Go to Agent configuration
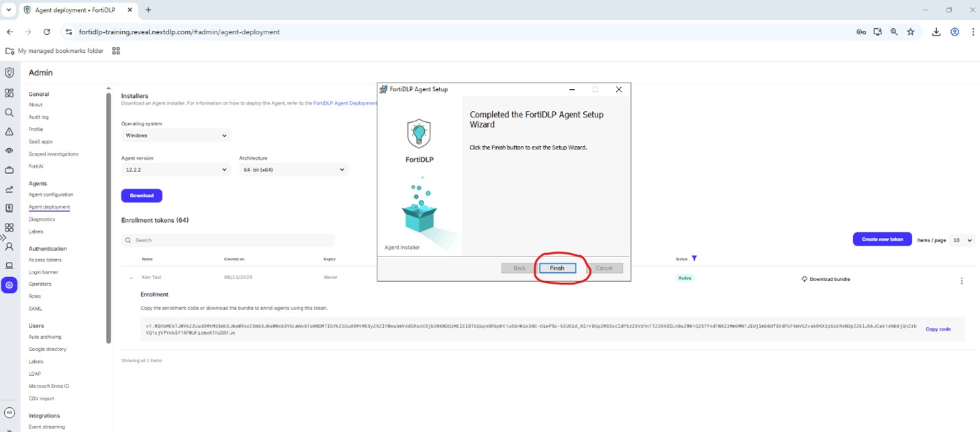Viewport: 980px width, 432px height. click(x=51, y=195)
